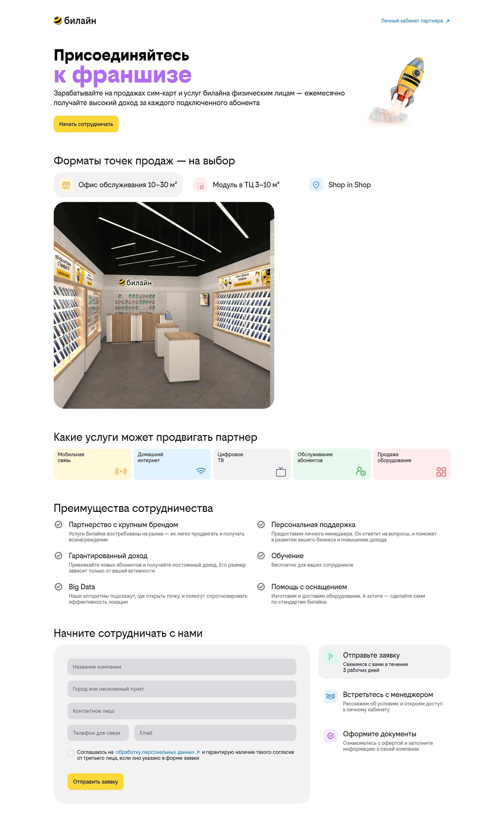Click the Начать сотрудничать button

pyautogui.click(x=86, y=124)
